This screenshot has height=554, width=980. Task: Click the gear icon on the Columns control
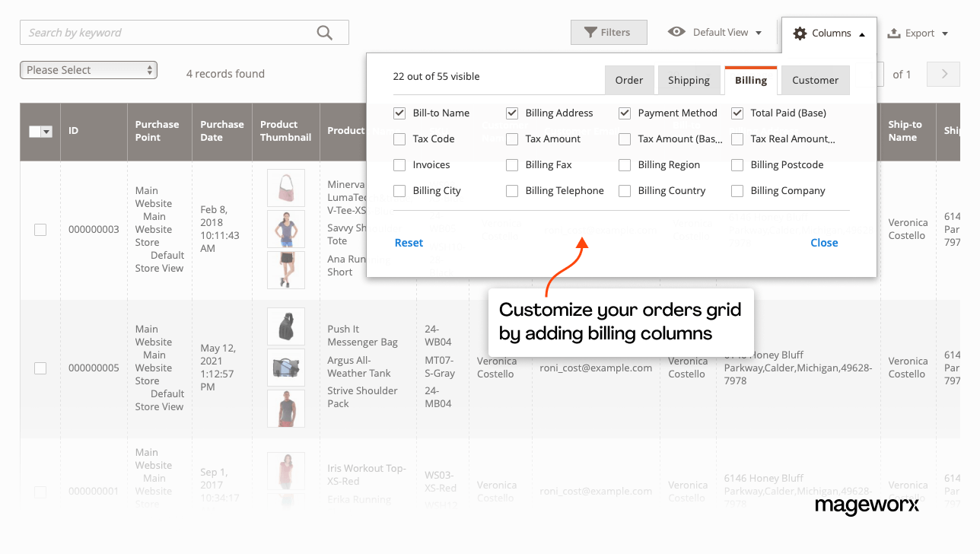coord(800,33)
